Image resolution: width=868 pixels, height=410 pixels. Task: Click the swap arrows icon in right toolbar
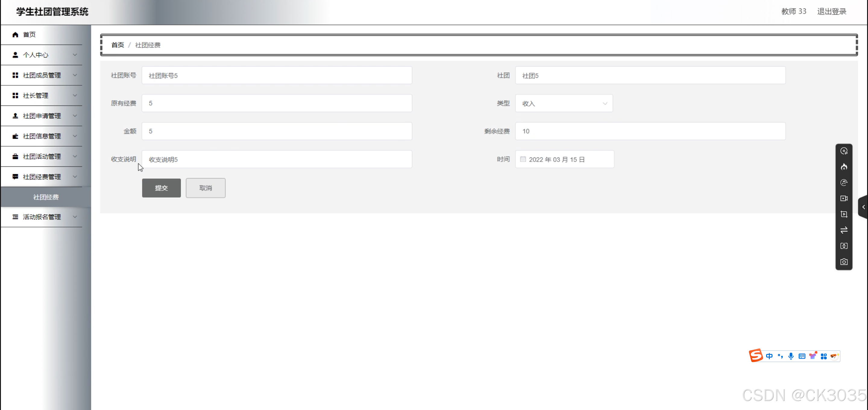click(844, 230)
